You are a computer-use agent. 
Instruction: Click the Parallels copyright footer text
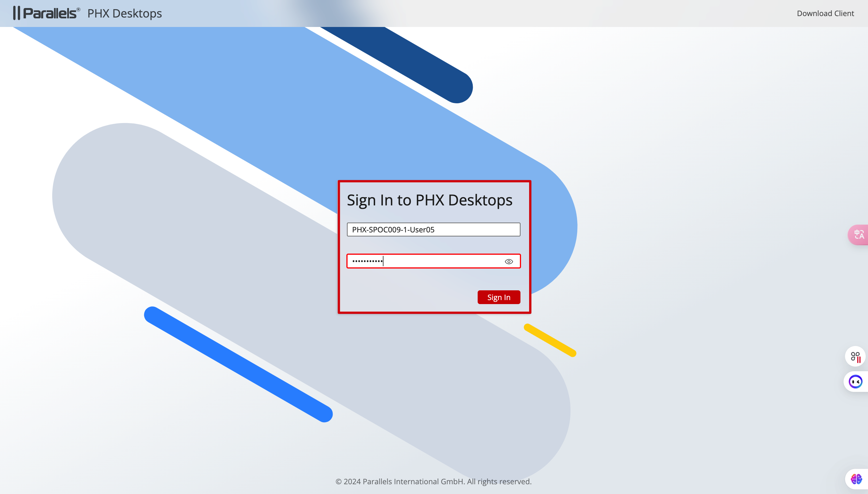pos(433,481)
